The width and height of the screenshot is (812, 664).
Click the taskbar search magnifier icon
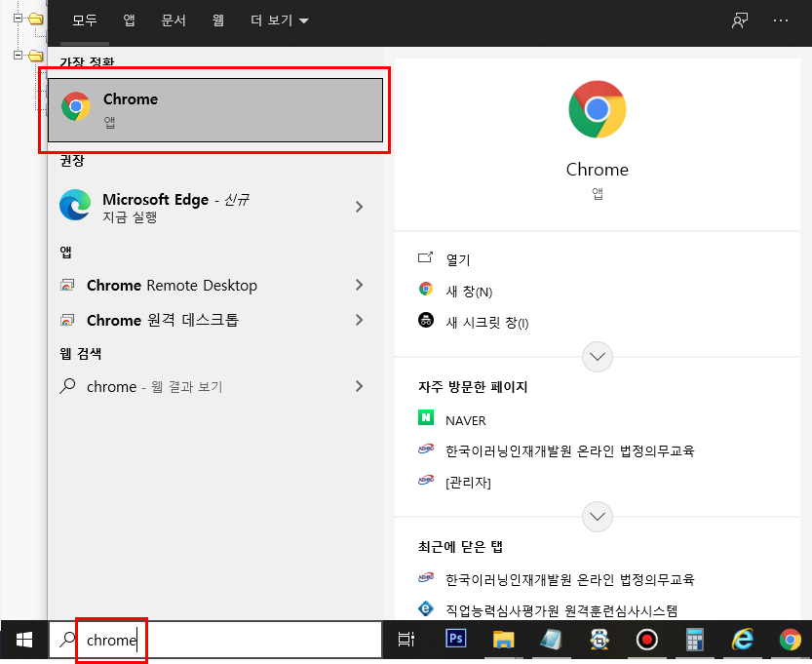pyautogui.click(x=67, y=640)
